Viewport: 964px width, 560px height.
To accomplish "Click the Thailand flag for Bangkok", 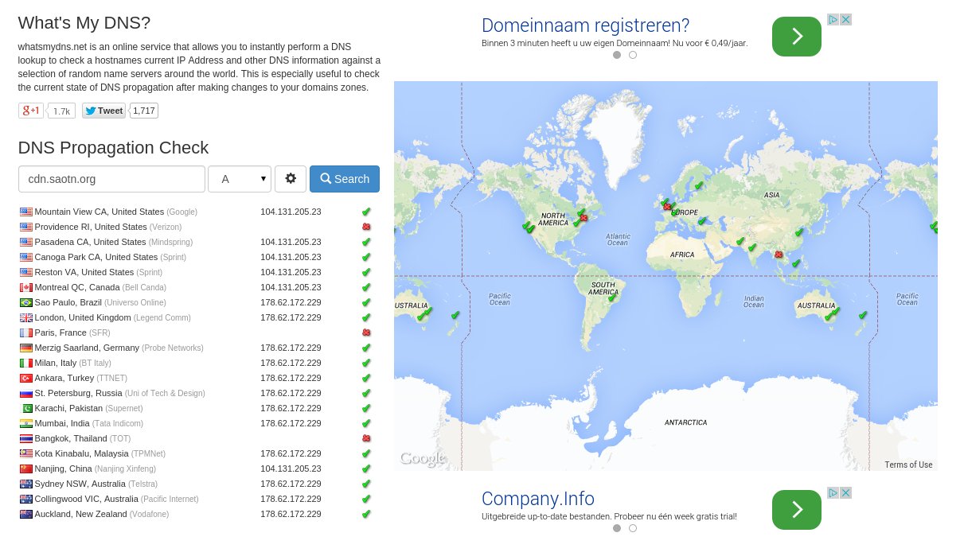I will [x=26, y=438].
